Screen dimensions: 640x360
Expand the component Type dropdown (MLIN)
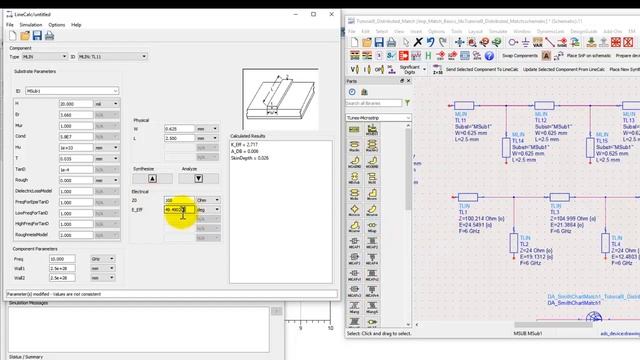tap(64, 57)
